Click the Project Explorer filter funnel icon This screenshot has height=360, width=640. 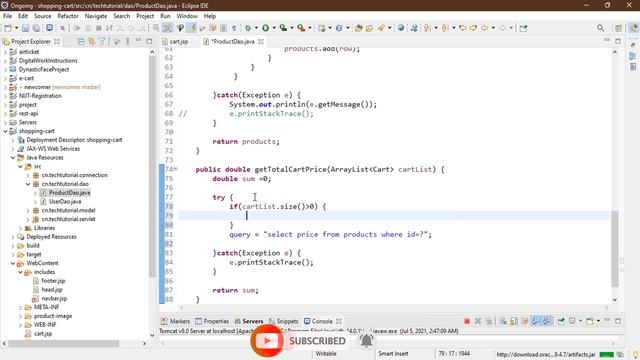coord(102,42)
